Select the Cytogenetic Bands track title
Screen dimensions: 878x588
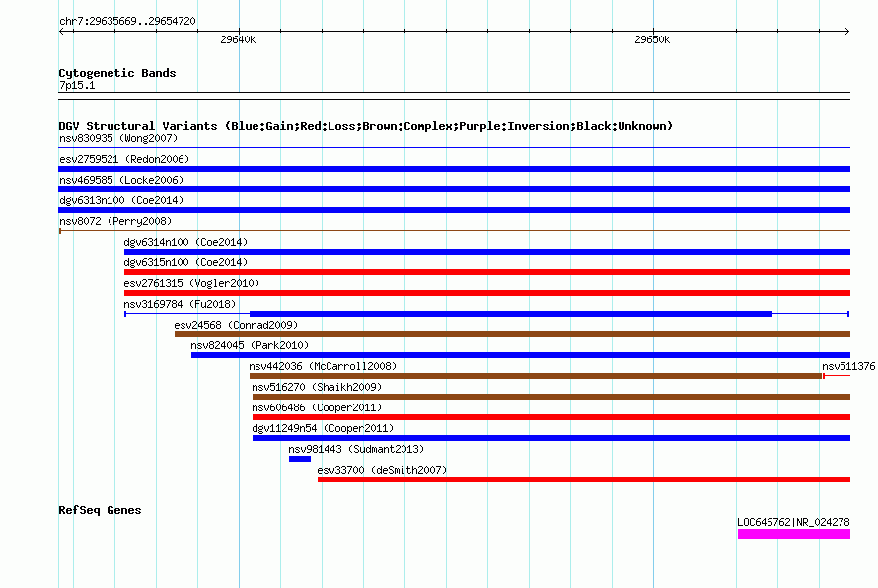117,73
